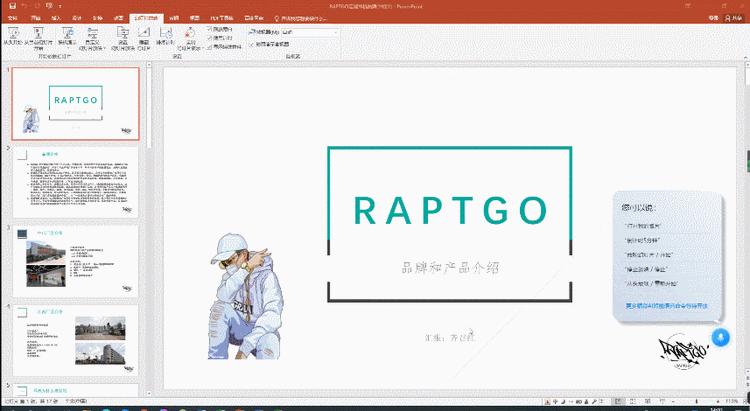This screenshot has height=411, width=750.
Task: Open the IME soft keyboard icon
Action: pos(578,401)
